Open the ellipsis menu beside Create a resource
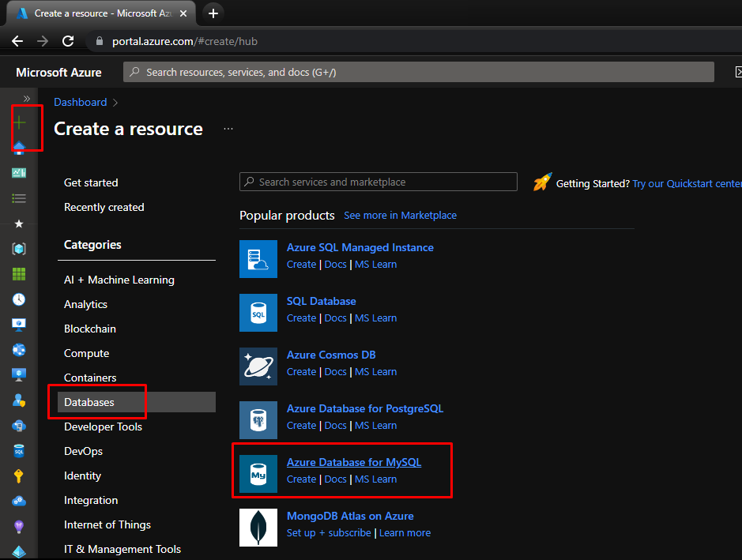Viewport: 742px width, 560px height. [228, 129]
